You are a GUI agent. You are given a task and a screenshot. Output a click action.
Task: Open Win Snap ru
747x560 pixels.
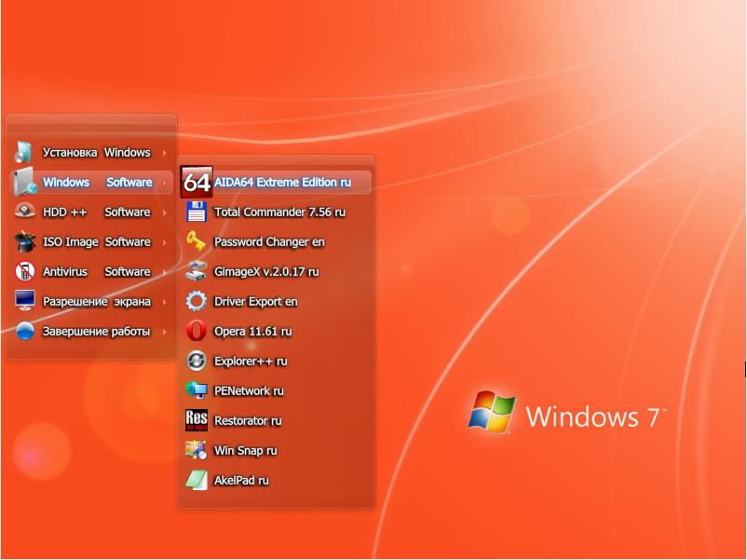[276, 450]
